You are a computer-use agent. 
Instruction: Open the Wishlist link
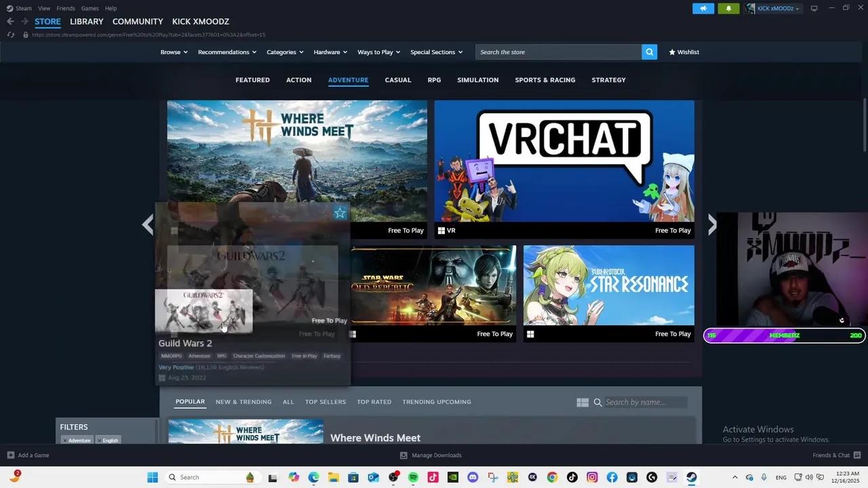point(684,52)
